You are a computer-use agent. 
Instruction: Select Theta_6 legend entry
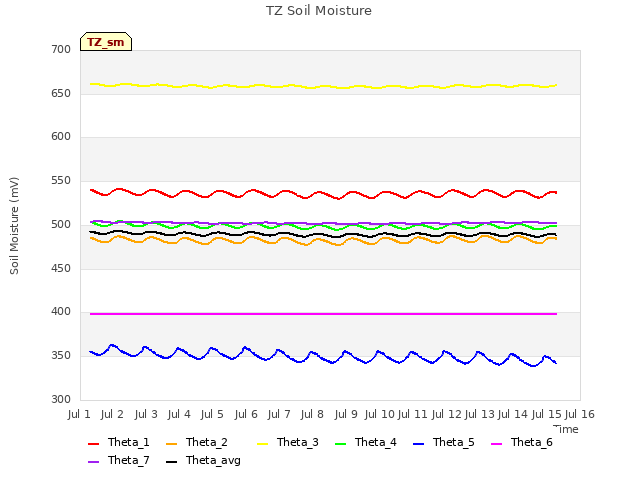tap(522, 442)
